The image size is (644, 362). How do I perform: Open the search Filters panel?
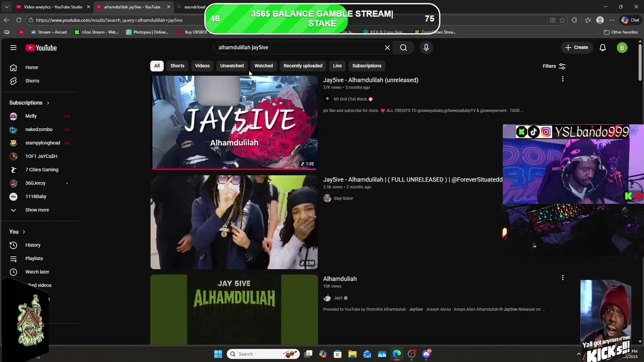(x=554, y=66)
